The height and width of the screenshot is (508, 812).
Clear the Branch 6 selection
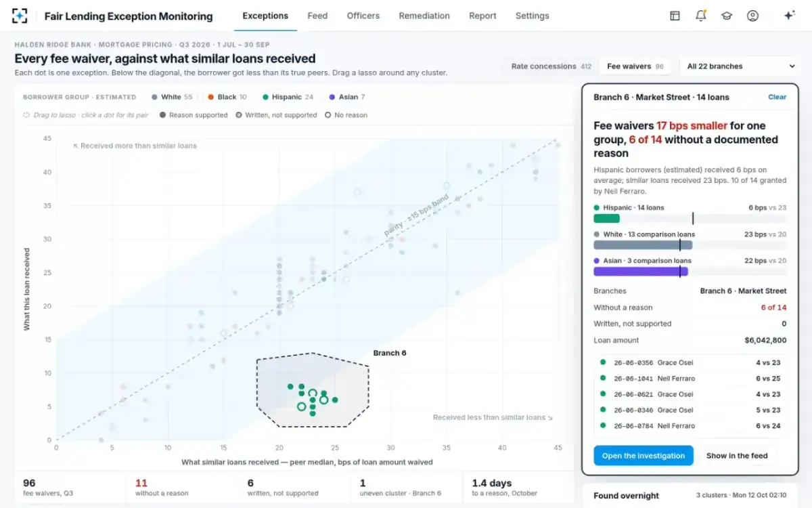click(777, 97)
